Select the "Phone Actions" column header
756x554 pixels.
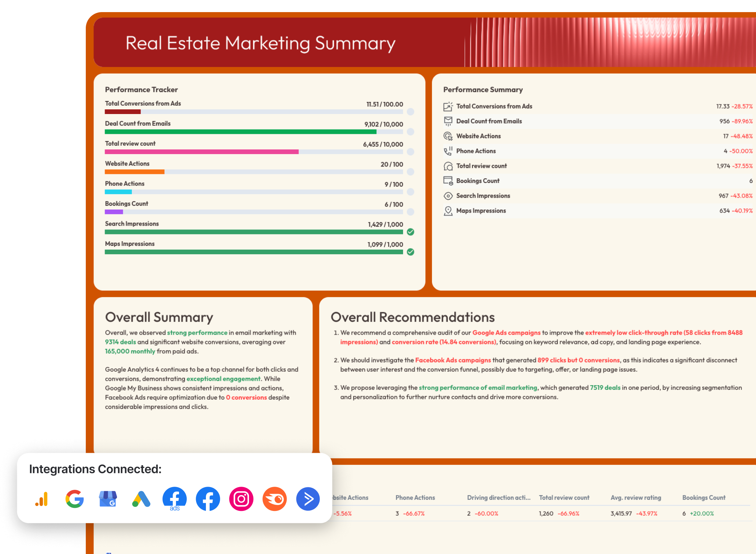(415, 498)
